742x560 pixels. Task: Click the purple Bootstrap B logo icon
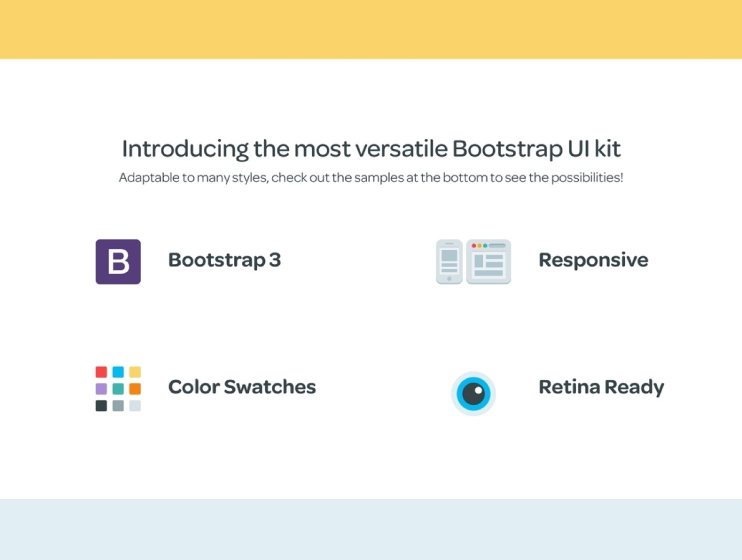118,262
